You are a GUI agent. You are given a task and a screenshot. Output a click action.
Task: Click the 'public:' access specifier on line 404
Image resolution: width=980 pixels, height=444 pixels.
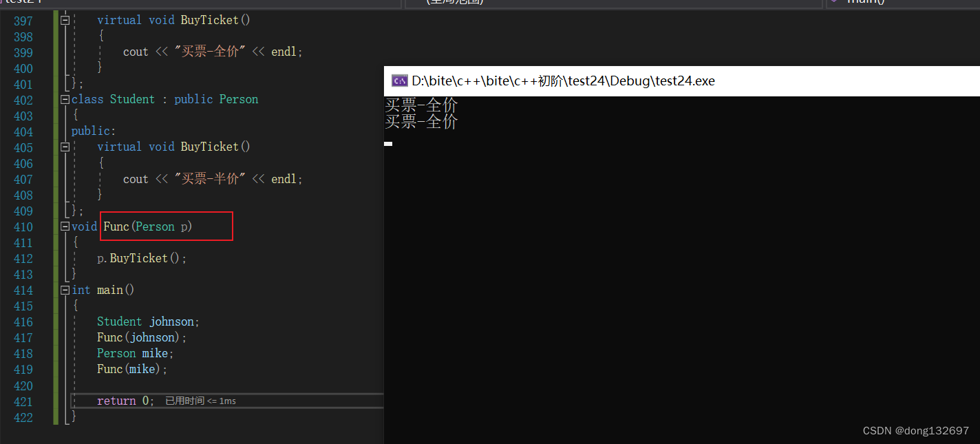[94, 131]
